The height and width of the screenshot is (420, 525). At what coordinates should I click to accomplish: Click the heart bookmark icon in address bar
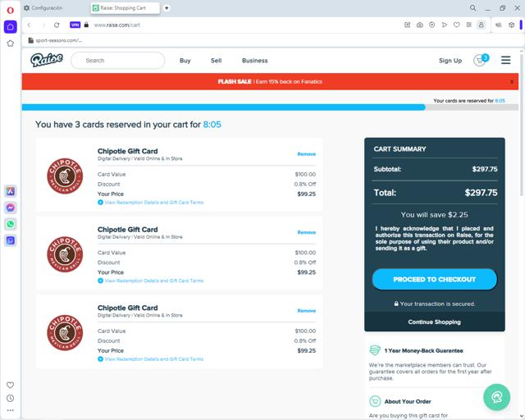pos(457,25)
